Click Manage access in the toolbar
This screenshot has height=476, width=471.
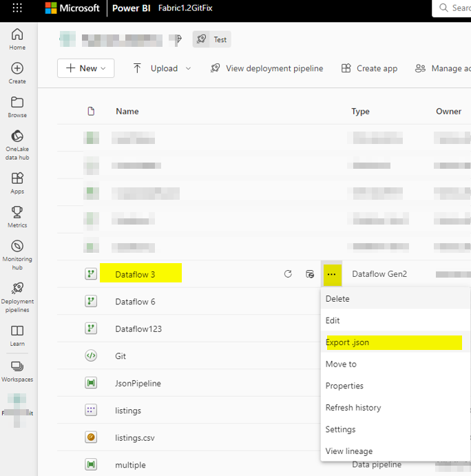click(443, 69)
